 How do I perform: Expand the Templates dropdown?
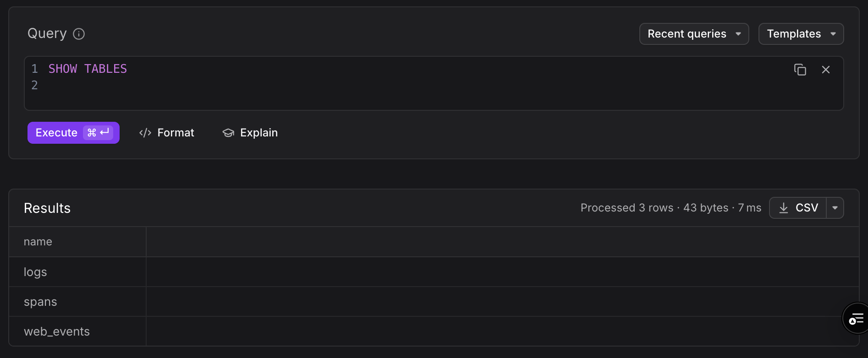(x=801, y=34)
